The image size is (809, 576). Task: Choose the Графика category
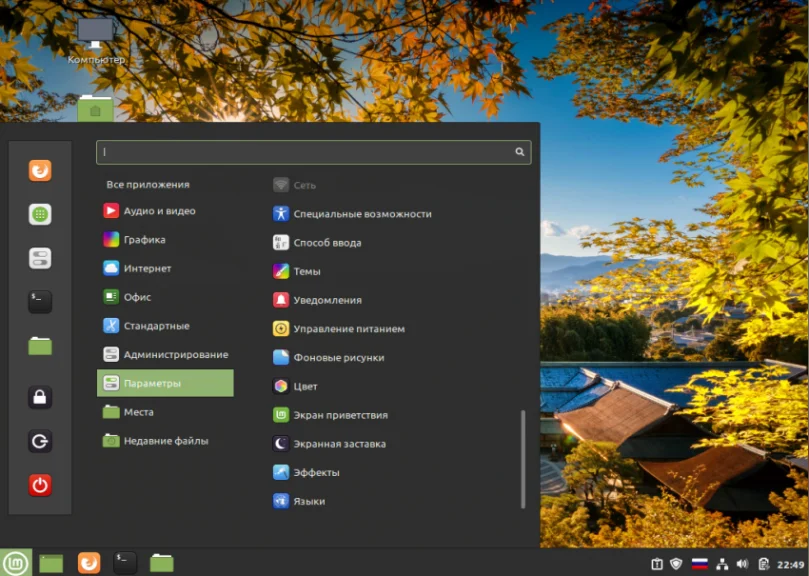[144, 240]
